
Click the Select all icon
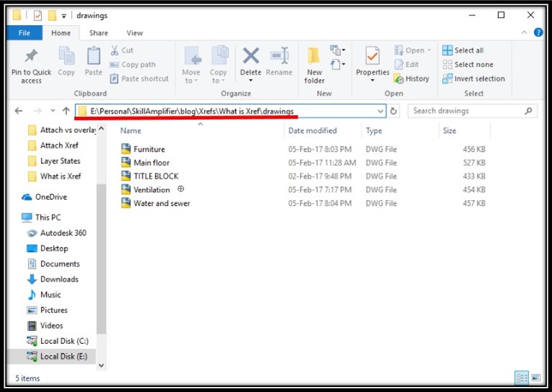pyautogui.click(x=448, y=50)
